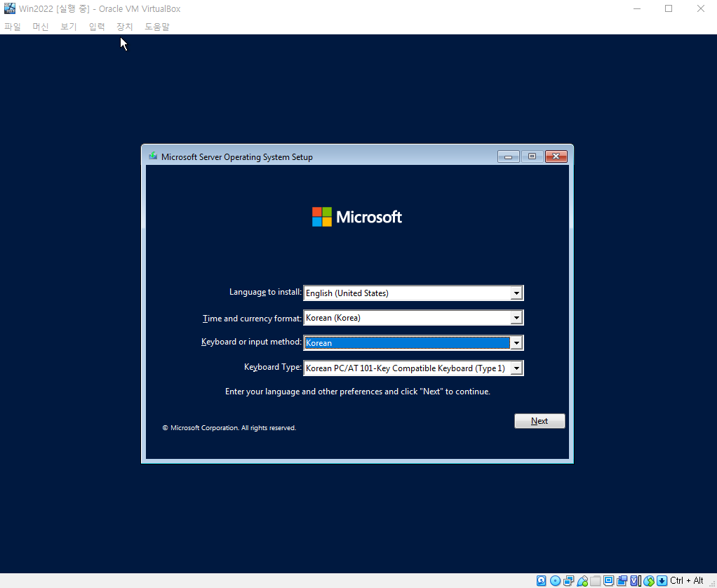Open the 입력 menu
The width and height of the screenshot is (717, 588).
(97, 27)
